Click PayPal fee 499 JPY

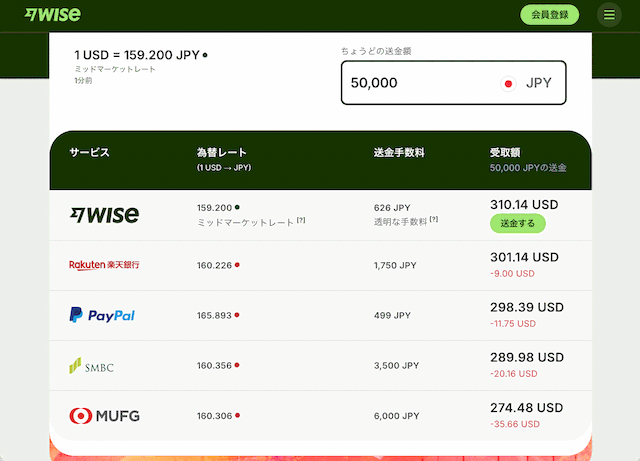coord(392,315)
